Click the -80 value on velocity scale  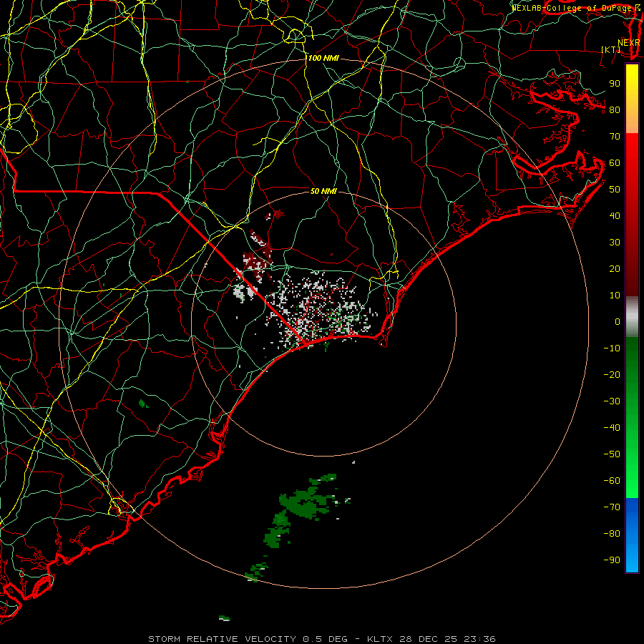pyautogui.click(x=612, y=534)
